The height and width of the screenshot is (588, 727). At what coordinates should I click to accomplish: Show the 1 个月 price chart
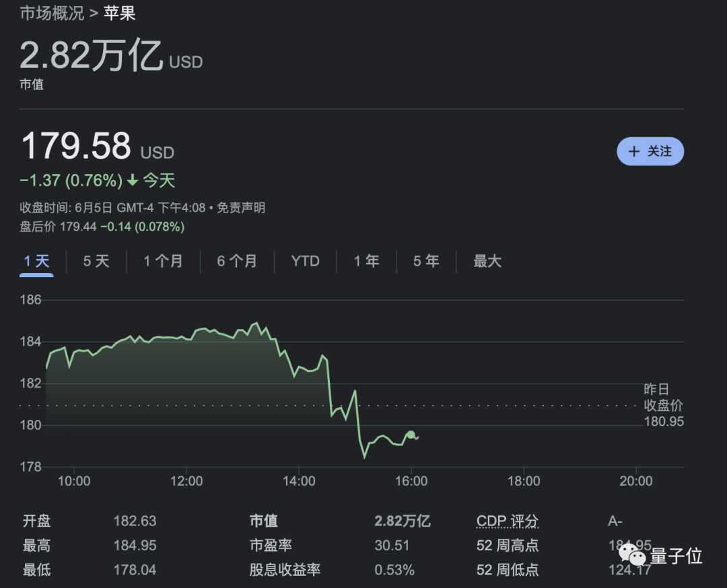click(163, 261)
